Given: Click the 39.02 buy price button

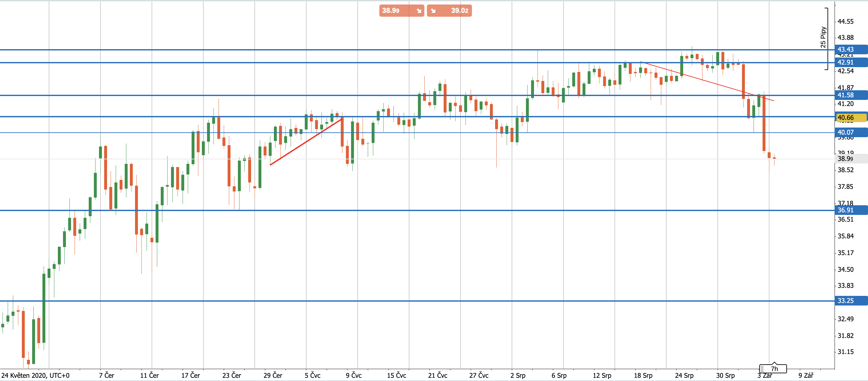Looking at the screenshot, I should [x=449, y=10].
